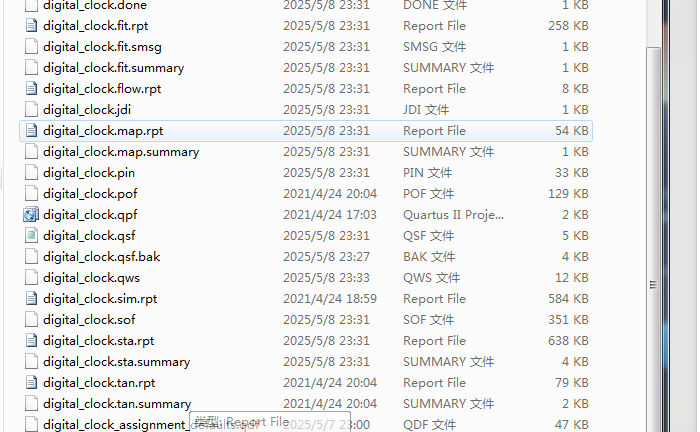Select the digital_clock.qws file name
The height and width of the screenshot is (432, 700).
click(91, 278)
